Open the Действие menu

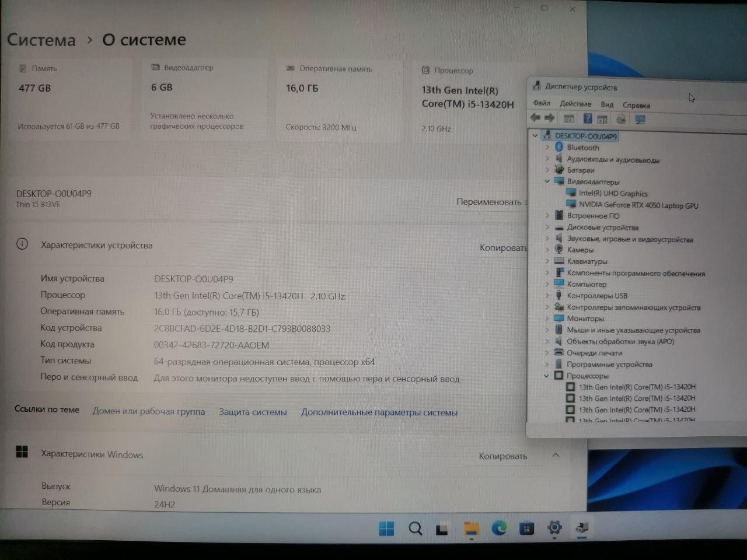[575, 104]
